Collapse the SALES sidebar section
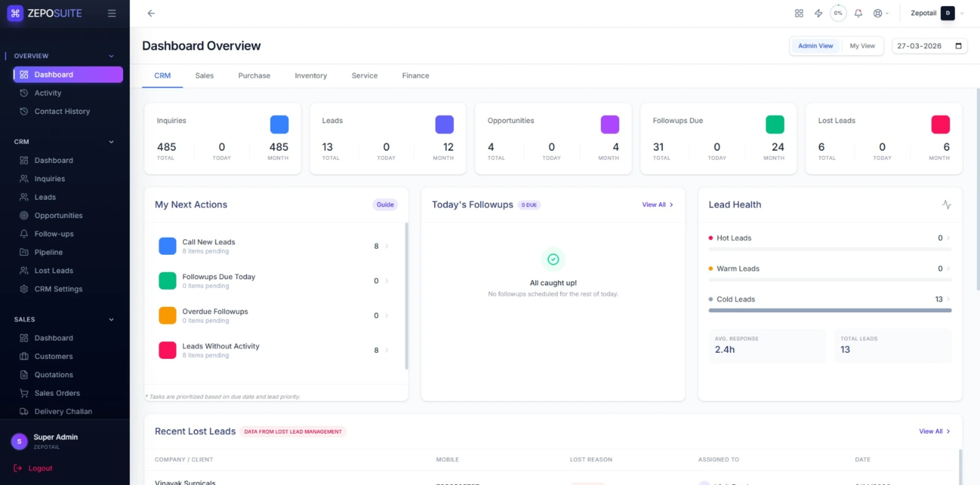980x485 pixels. click(111, 319)
